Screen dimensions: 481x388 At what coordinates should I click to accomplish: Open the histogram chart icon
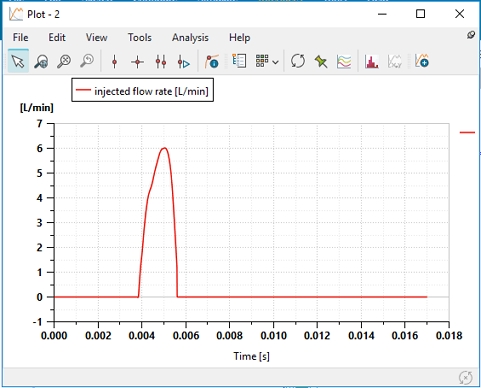pos(371,62)
